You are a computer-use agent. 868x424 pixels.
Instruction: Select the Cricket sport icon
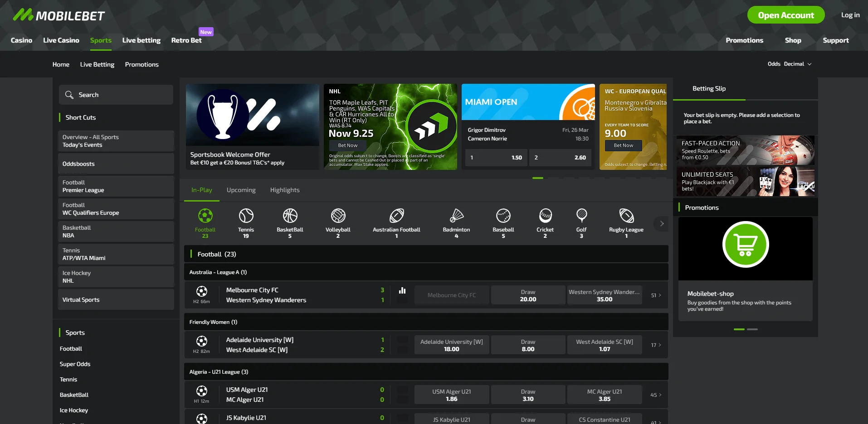[x=545, y=216]
